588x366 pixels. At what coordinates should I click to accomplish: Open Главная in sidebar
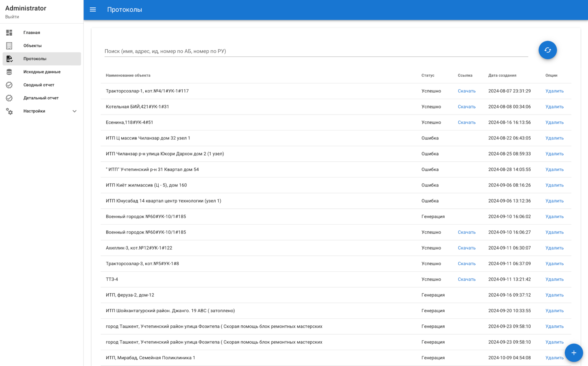(x=42, y=33)
